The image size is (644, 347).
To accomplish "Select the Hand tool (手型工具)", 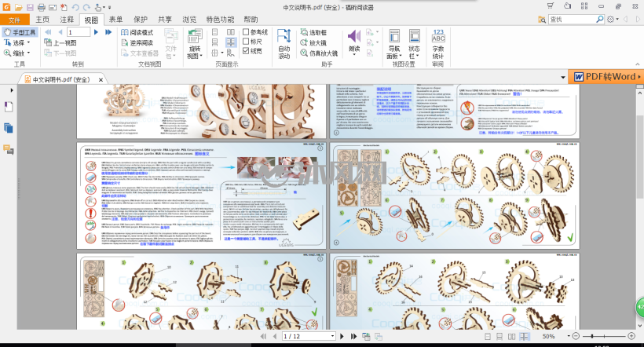I will (20, 32).
